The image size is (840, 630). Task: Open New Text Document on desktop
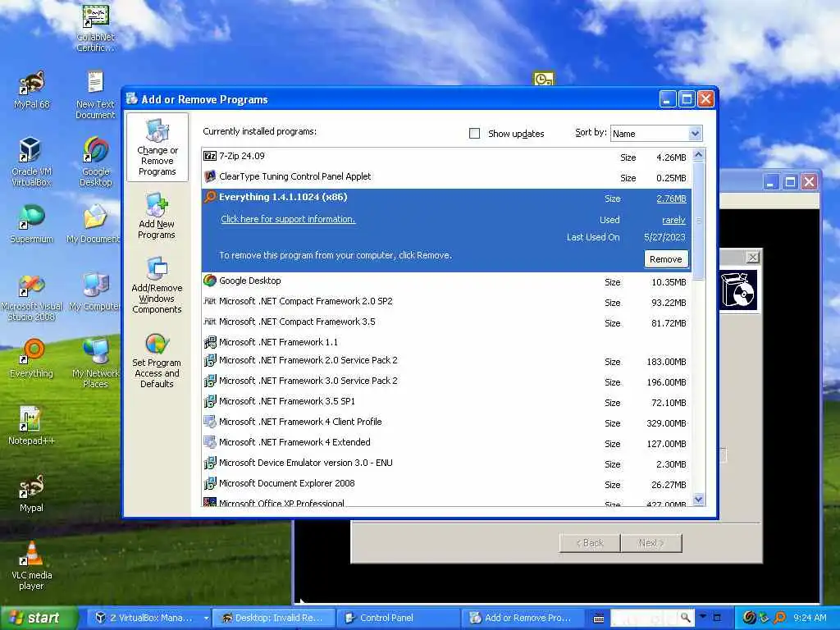click(x=95, y=94)
